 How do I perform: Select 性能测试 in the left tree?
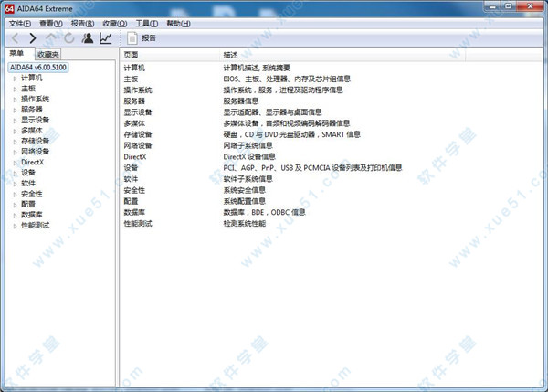tap(35, 225)
